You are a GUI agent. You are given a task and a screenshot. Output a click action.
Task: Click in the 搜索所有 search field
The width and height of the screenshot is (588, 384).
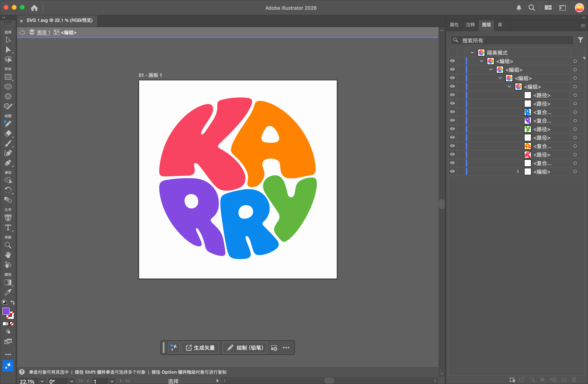tap(512, 40)
